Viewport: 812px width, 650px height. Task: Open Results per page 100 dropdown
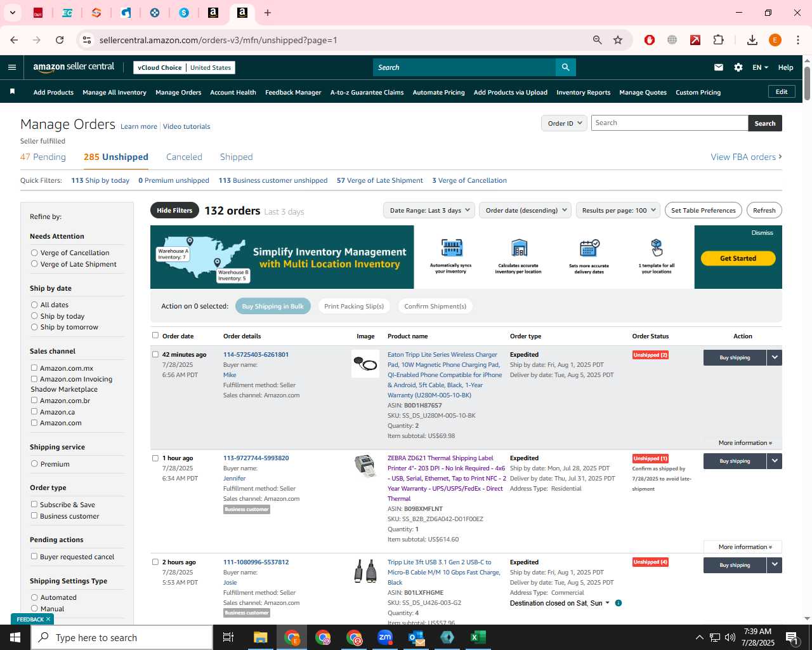(x=618, y=210)
